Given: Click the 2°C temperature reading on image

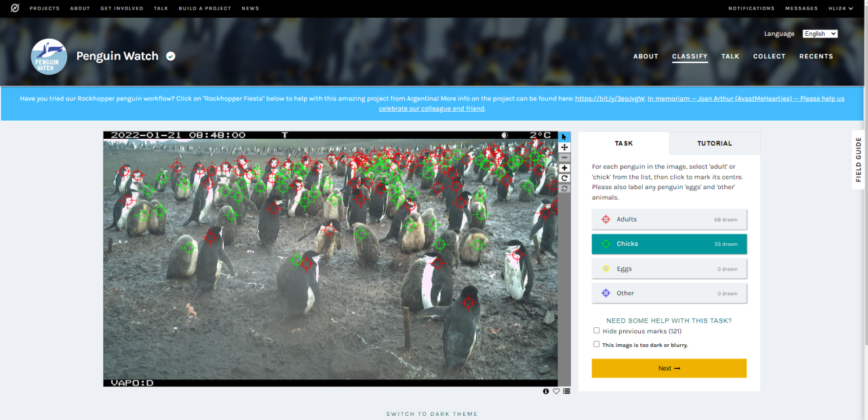Looking at the screenshot, I should click(x=540, y=135).
